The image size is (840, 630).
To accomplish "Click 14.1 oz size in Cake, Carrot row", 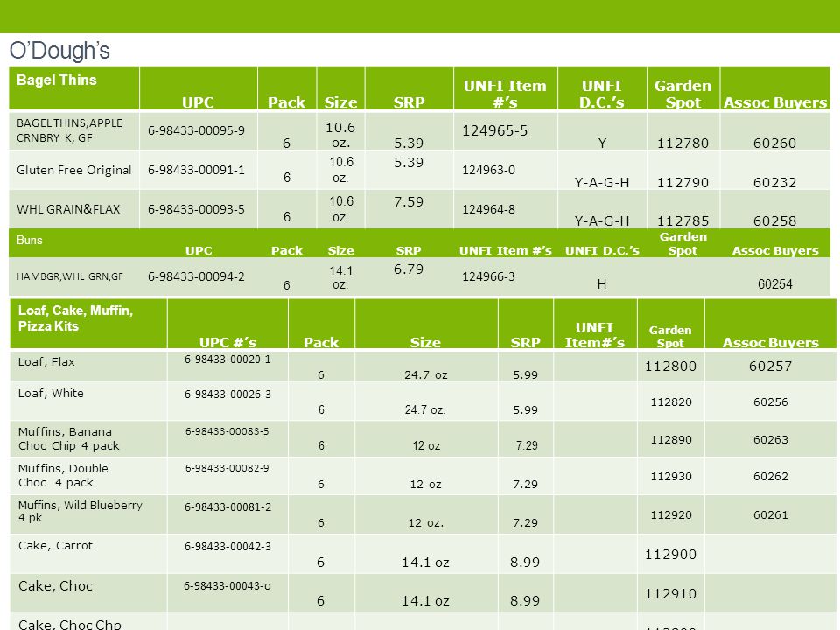I will (425, 563).
